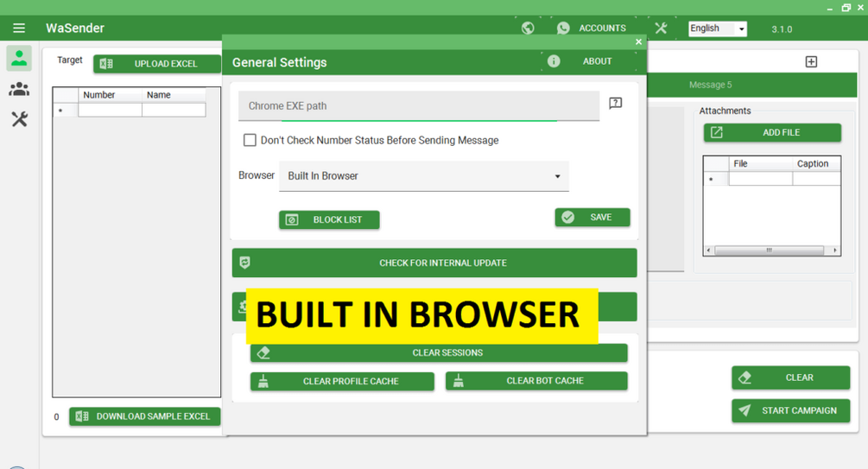The height and width of the screenshot is (469, 868).
Task: Click the empty Name cell in Target table
Action: 174,111
